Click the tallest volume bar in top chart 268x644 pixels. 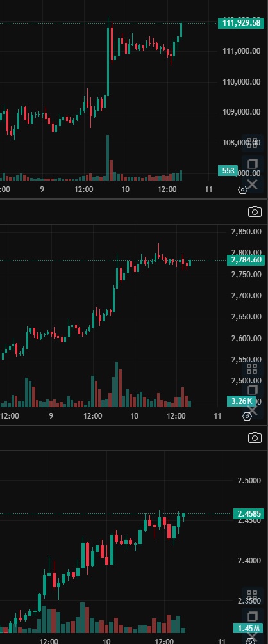point(108,157)
